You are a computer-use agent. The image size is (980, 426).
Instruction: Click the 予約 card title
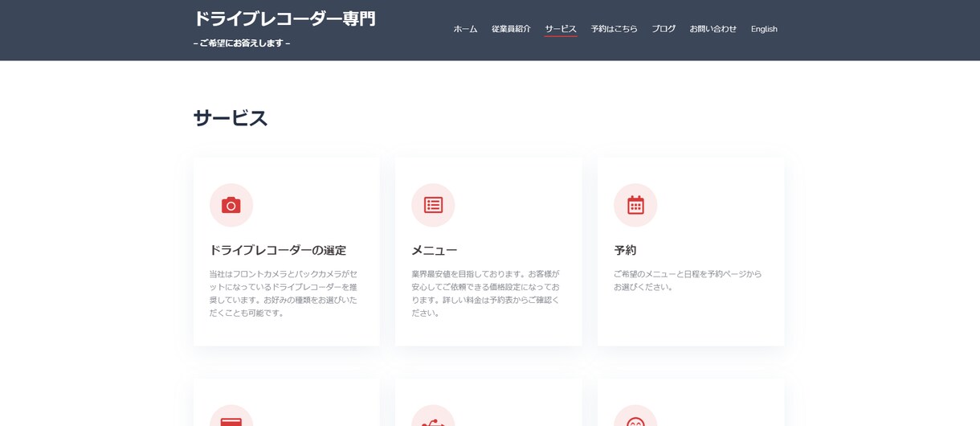[x=625, y=250]
